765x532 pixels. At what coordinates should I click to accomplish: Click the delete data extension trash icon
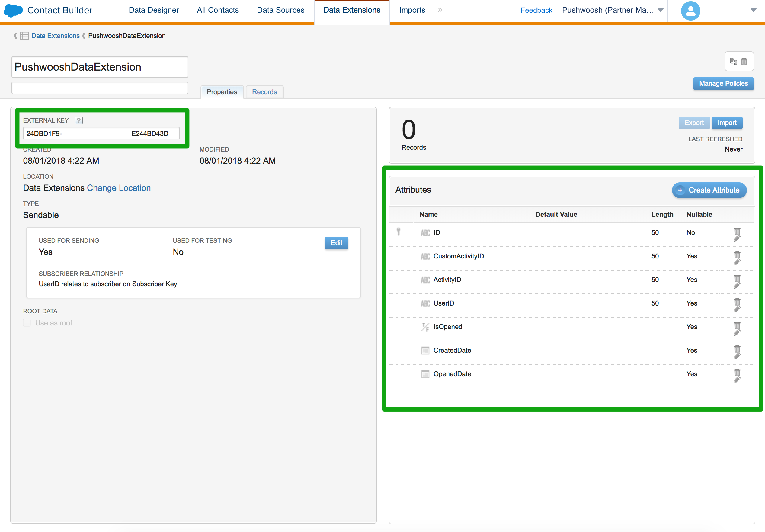[744, 62]
